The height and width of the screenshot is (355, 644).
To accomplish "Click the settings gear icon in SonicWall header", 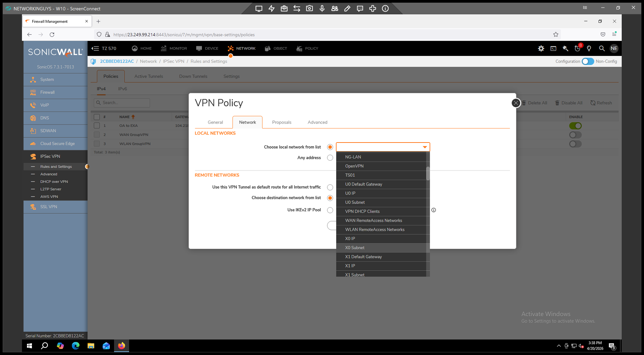I will click(x=541, y=49).
